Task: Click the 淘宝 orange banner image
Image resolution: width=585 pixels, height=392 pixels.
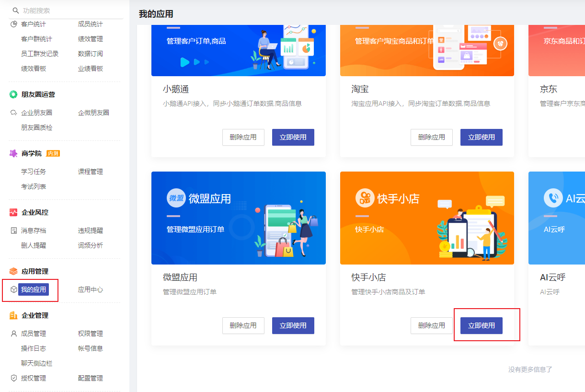Action: pos(427,50)
